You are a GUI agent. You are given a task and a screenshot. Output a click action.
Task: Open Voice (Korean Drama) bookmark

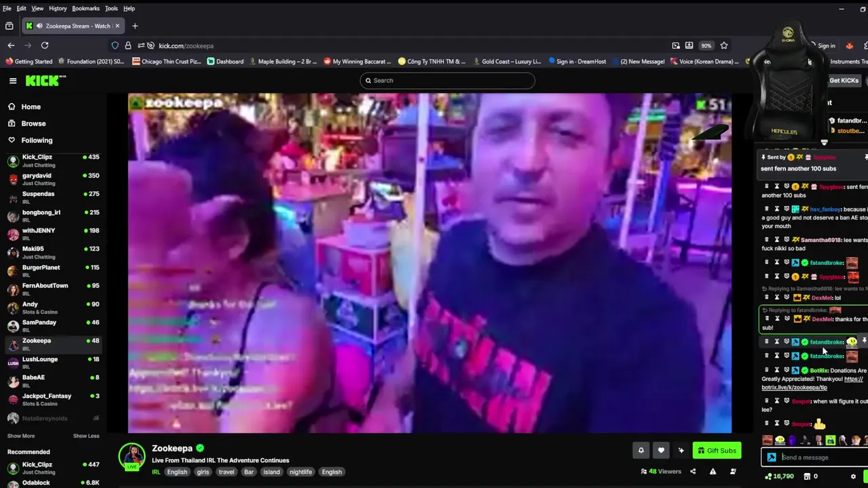(x=705, y=61)
